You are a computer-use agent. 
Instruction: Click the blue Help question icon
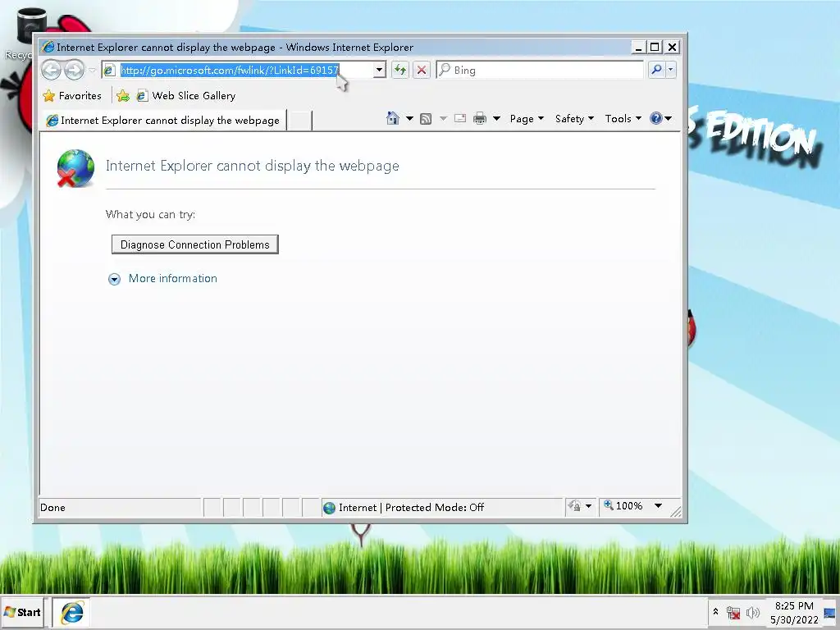655,118
